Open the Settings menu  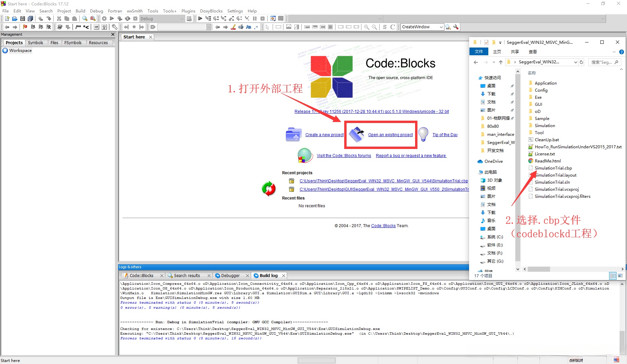click(235, 11)
